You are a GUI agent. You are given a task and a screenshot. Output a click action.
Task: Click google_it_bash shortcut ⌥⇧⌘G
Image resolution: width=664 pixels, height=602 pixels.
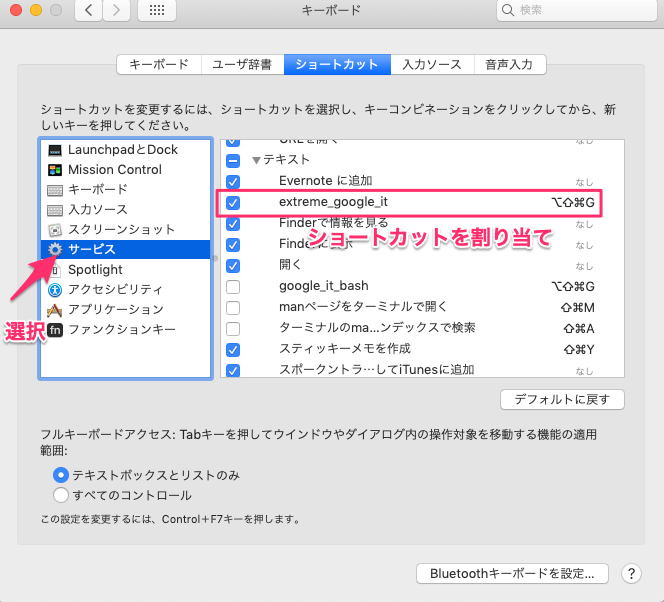(x=573, y=287)
